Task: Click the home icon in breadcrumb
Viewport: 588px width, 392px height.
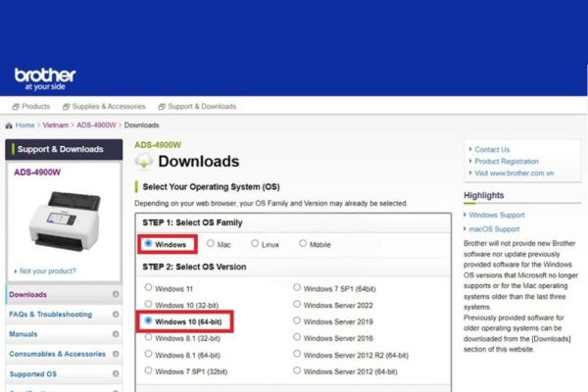Action: click(10, 125)
